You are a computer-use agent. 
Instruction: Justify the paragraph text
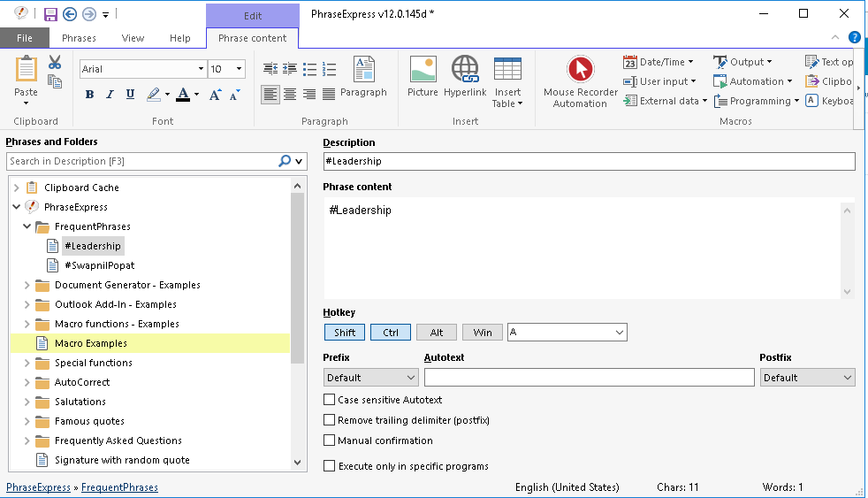(x=329, y=94)
